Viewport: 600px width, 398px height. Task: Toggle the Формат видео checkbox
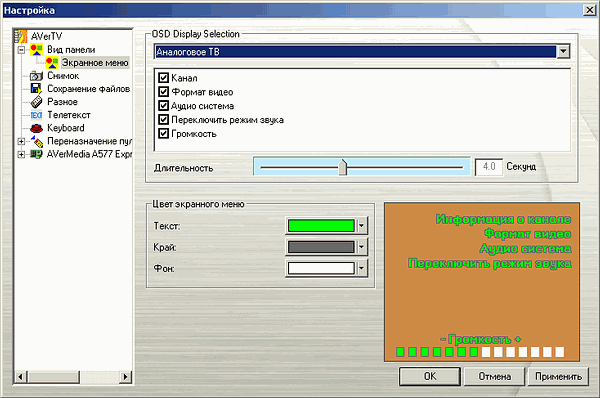(163, 92)
